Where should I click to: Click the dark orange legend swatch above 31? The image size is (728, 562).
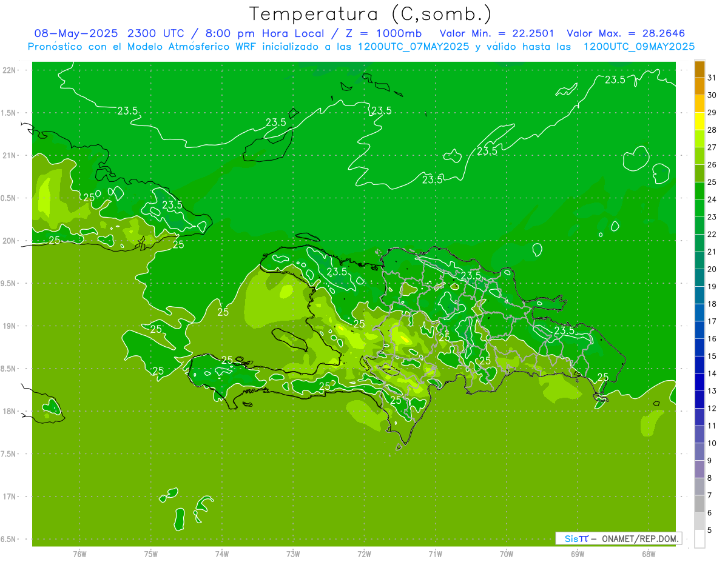[x=699, y=69]
